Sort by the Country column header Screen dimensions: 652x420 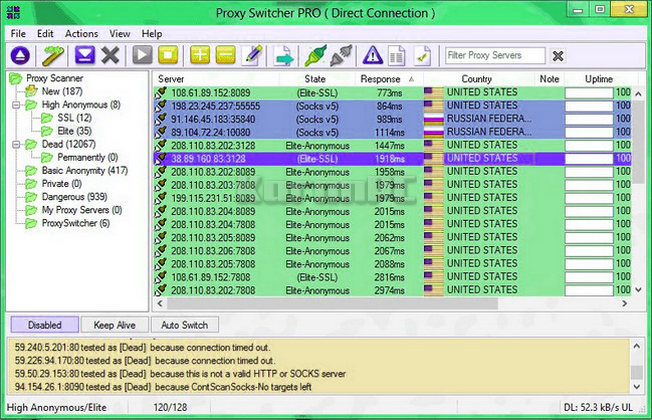click(x=477, y=79)
